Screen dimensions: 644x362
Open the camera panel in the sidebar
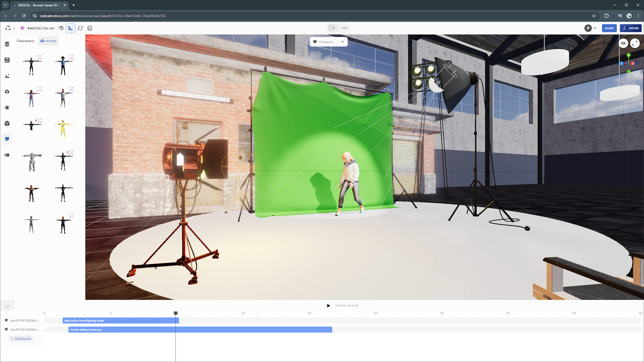[x=7, y=91]
